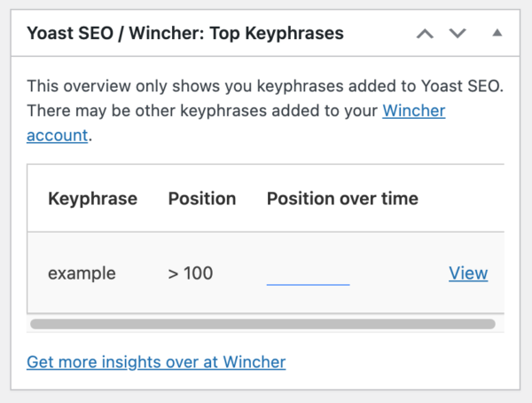Collapse the Top Keyphrases panel

[x=497, y=33]
